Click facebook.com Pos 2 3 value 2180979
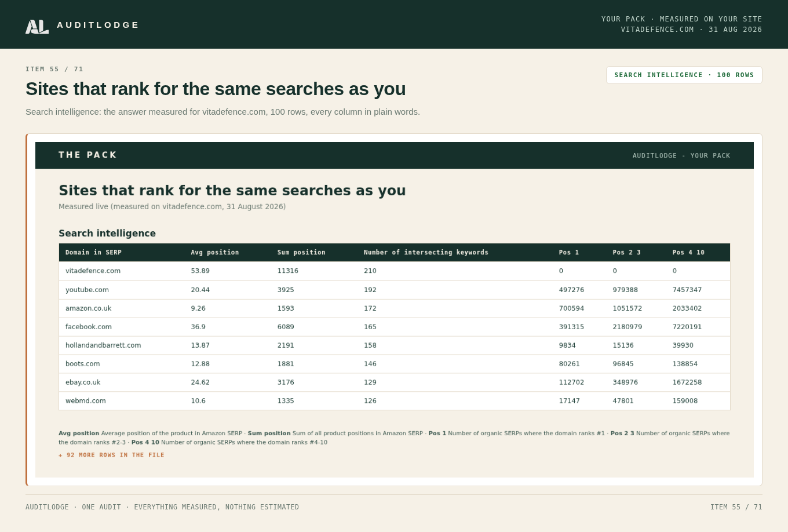The image size is (788, 532). (628, 327)
